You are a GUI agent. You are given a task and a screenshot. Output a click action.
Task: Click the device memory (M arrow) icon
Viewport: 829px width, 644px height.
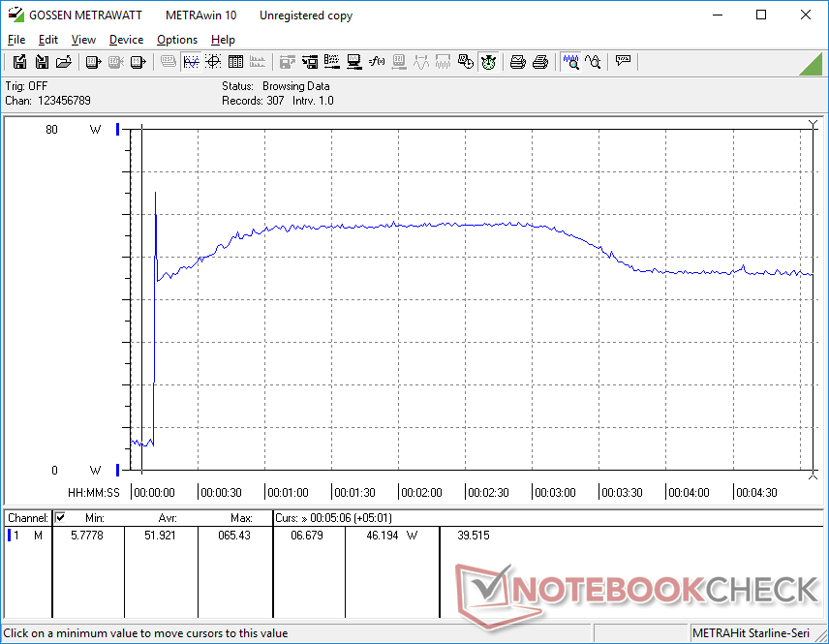(x=138, y=62)
